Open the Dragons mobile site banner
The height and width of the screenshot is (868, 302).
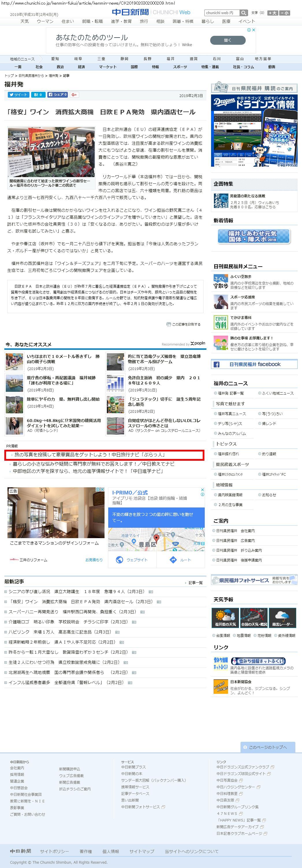click(x=254, y=131)
